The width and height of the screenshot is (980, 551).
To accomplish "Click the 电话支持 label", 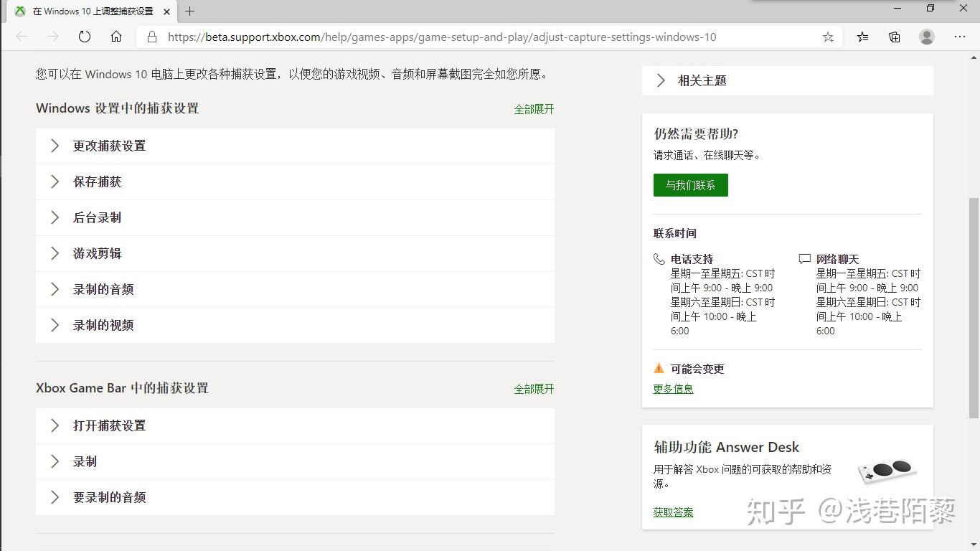I will pos(692,259).
